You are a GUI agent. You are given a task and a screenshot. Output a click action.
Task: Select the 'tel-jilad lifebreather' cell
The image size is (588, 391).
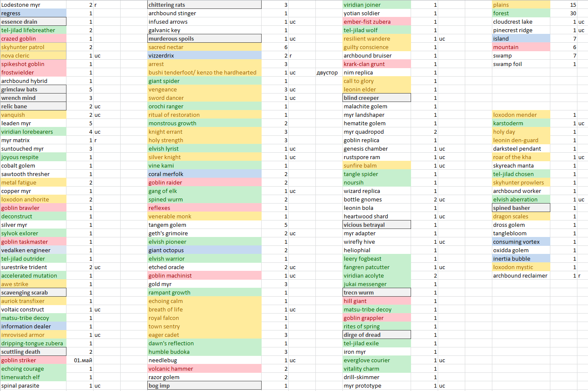point(33,30)
